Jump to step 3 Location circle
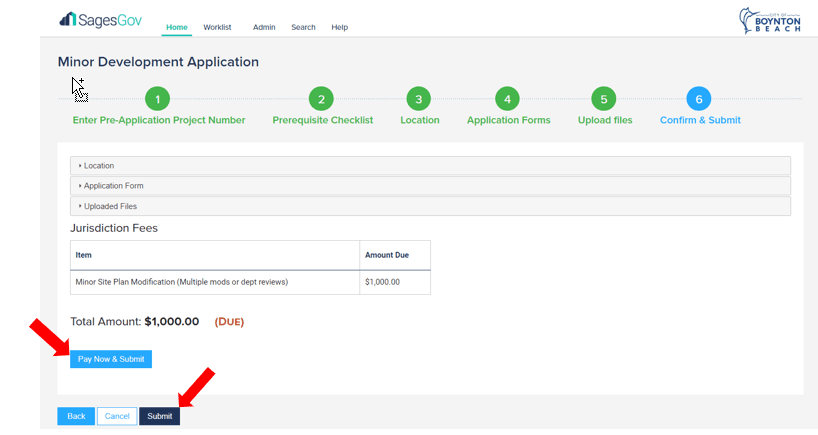Image resolution: width=818 pixels, height=435 pixels. pos(419,99)
